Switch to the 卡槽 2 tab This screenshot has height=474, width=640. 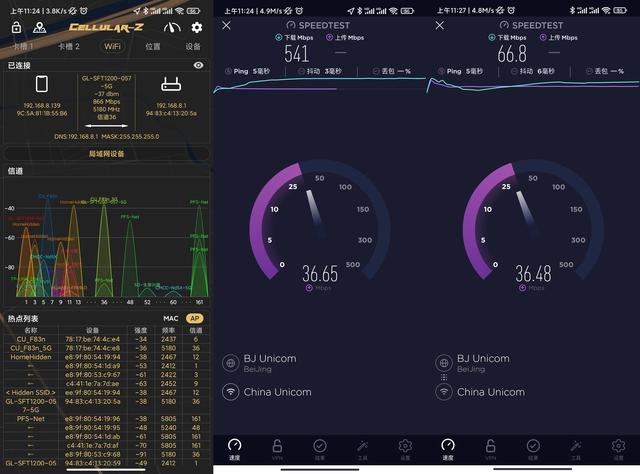(x=68, y=46)
